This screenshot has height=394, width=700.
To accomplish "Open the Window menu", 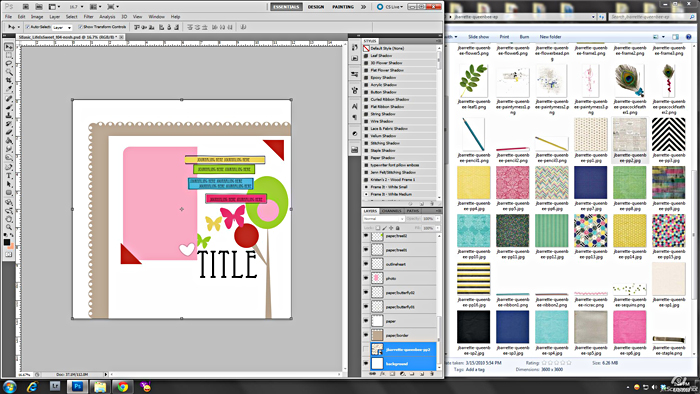I will tap(156, 17).
